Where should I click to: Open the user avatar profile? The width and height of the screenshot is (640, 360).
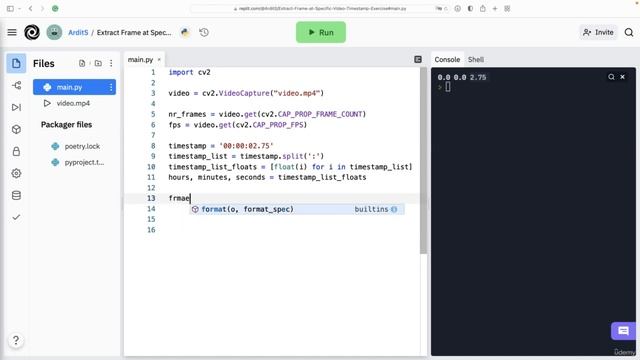(x=54, y=32)
